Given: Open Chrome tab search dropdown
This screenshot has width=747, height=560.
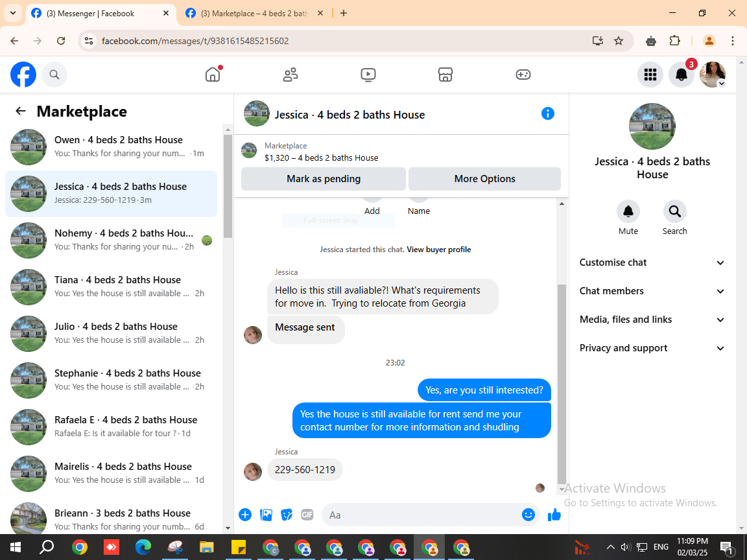Looking at the screenshot, I should 13,14.
